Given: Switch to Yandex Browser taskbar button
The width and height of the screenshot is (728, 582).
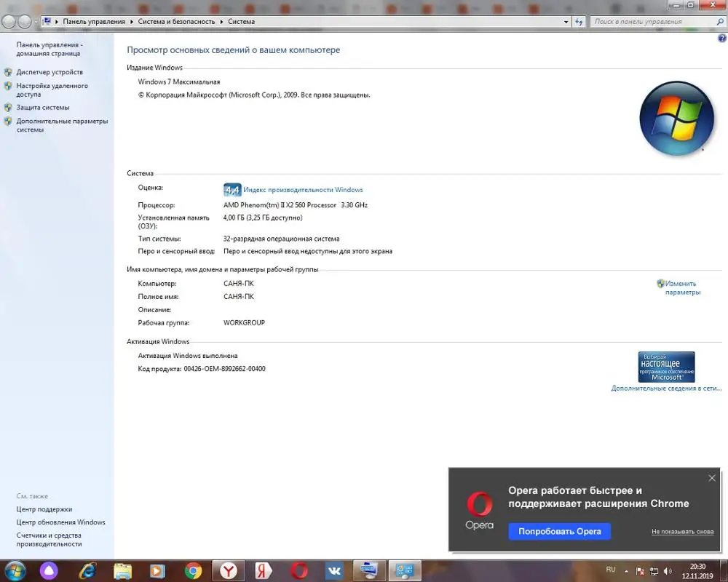Looking at the screenshot, I should [x=228, y=571].
